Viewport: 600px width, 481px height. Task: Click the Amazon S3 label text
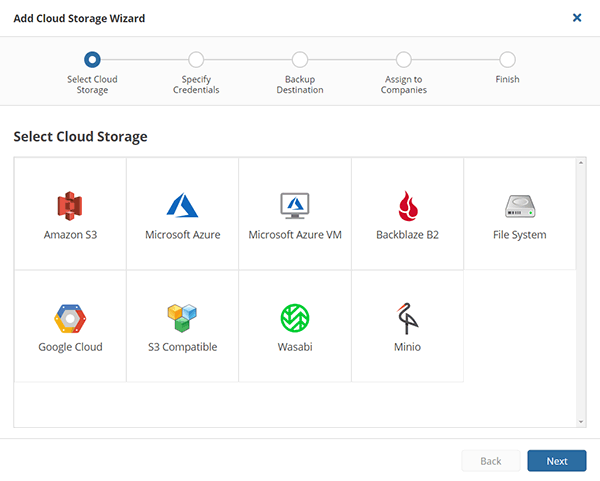(70, 235)
